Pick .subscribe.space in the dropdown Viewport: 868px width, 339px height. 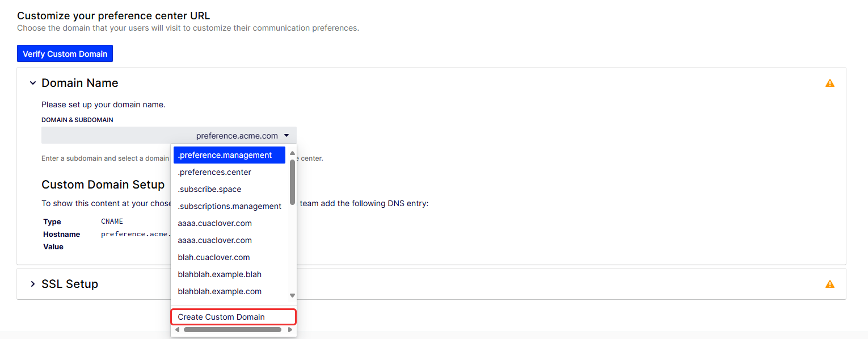tap(229, 189)
